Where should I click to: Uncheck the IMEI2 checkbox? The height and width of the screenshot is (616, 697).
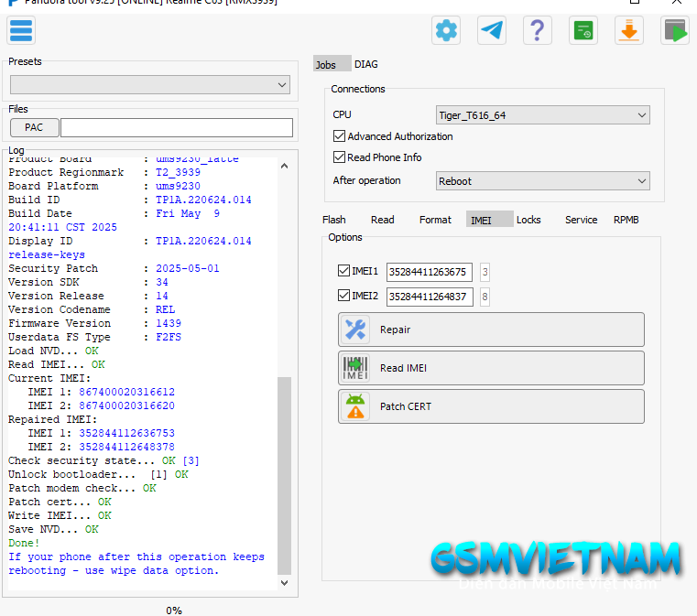(x=343, y=296)
